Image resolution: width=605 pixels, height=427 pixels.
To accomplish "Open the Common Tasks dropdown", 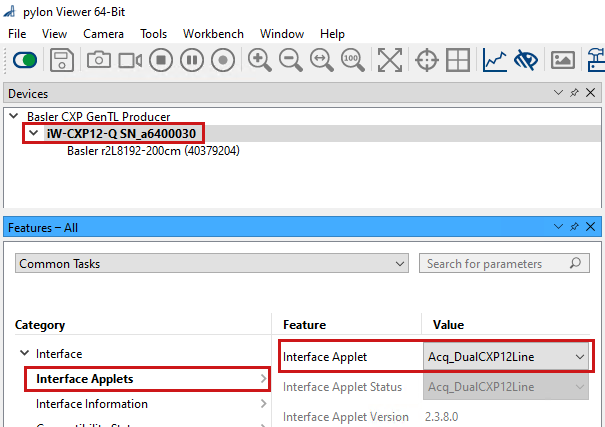I will 212,263.
